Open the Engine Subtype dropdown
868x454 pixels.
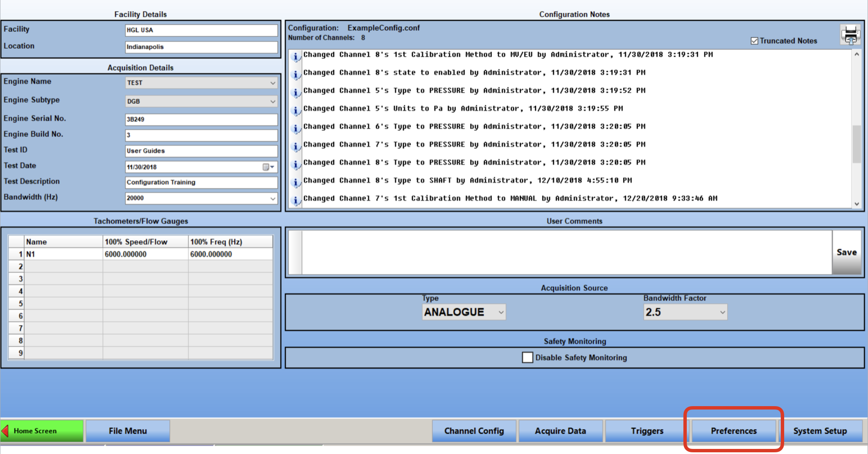click(x=272, y=101)
